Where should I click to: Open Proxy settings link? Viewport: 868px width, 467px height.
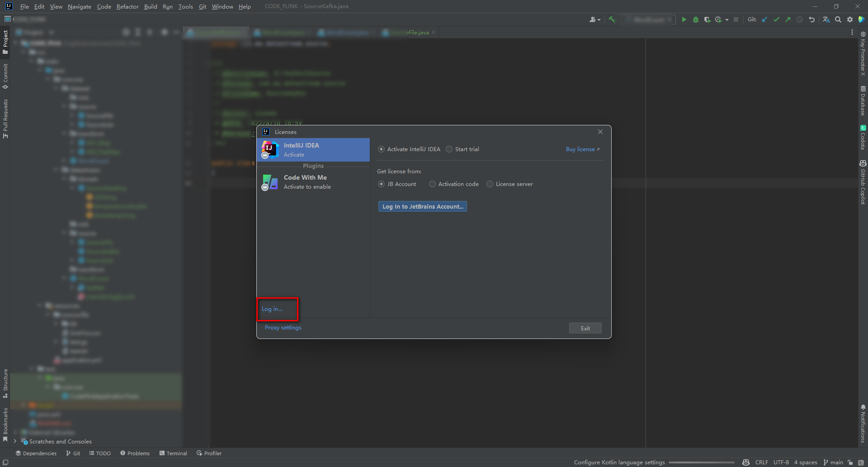[x=283, y=328]
